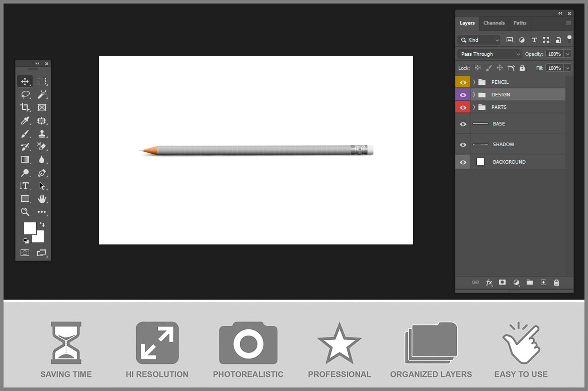Turn layer filtering on or off
The width and height of the screenshot is (588, 391).
pos(569,39)
